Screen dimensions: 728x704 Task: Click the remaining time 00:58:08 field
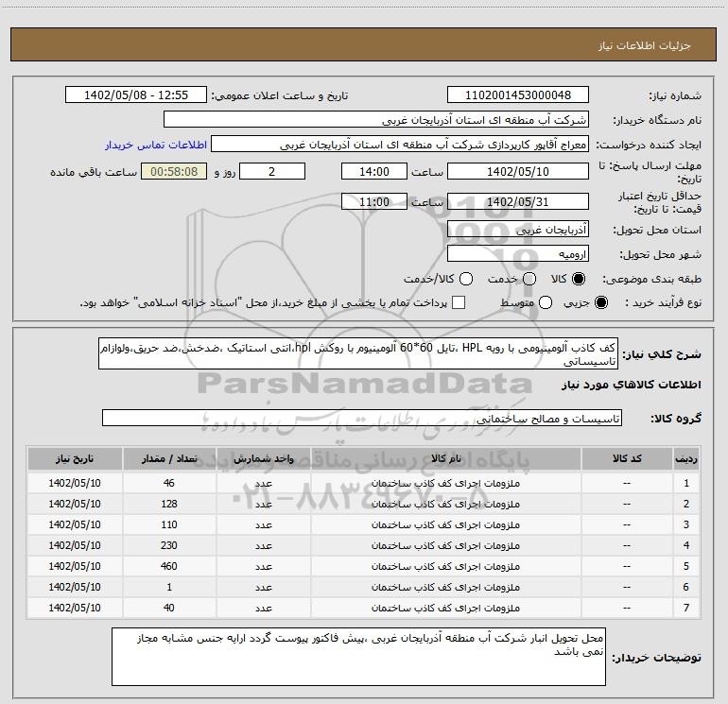pos(174,171)
